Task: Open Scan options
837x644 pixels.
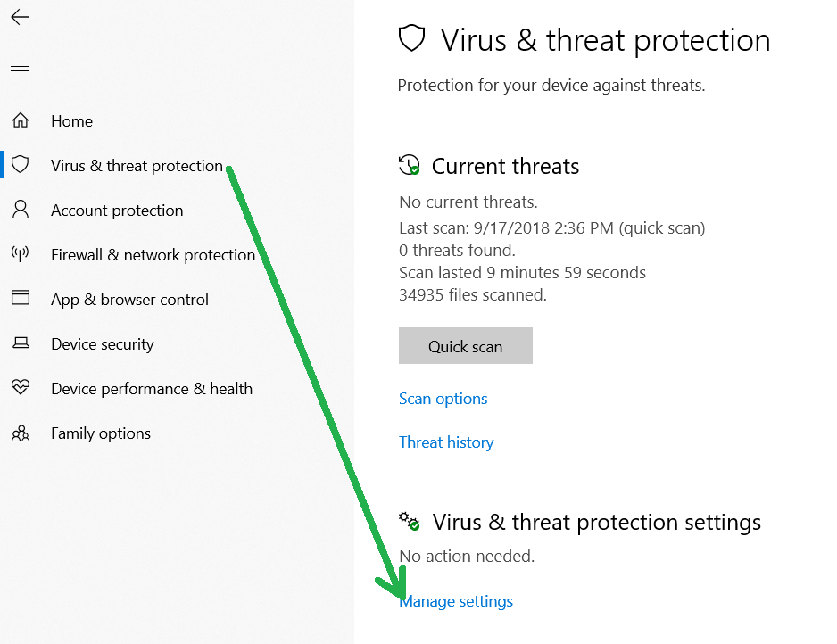Action: coord(443,399)
